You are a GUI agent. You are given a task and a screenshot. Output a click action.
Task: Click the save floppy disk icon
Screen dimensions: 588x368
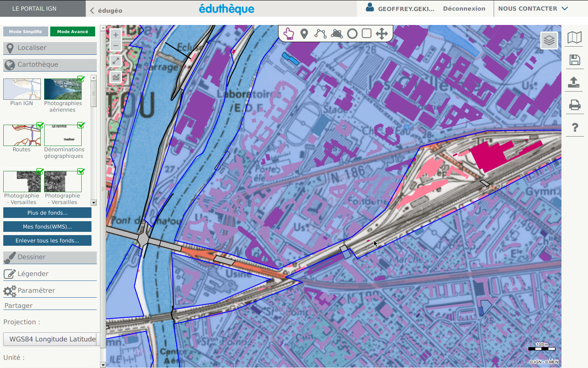[x=575, y=60]
